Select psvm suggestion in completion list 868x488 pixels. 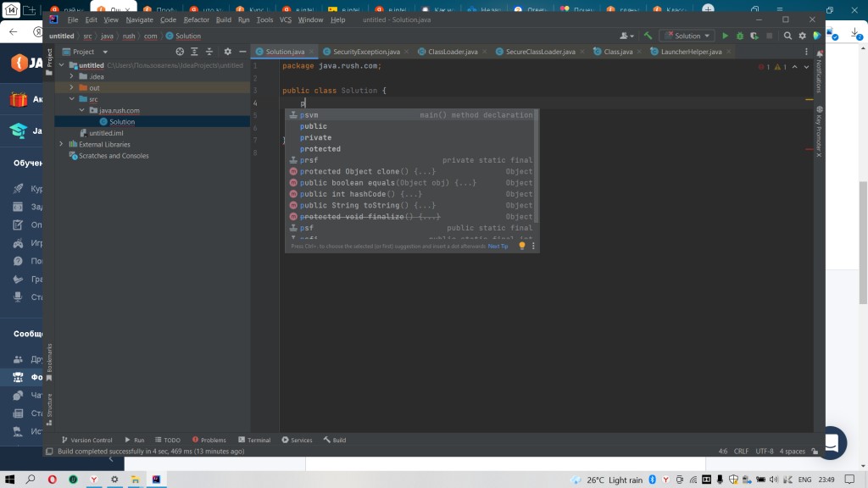[x=309, y=115]
